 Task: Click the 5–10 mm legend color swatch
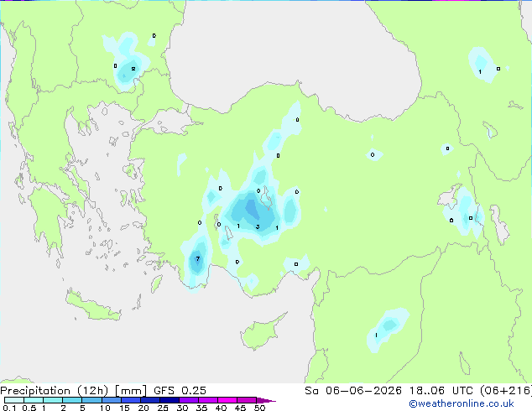tap(91, 400)
